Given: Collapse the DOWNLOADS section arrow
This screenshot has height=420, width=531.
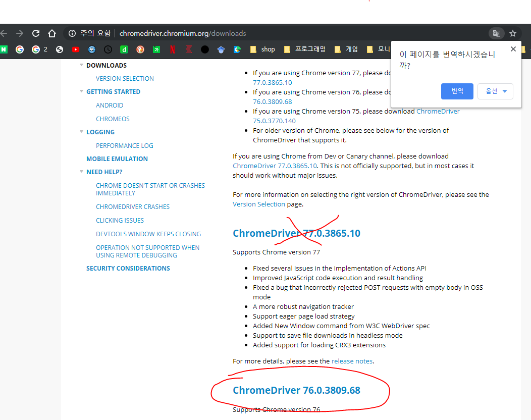Looking at the screenshot, I should (81, 65).
